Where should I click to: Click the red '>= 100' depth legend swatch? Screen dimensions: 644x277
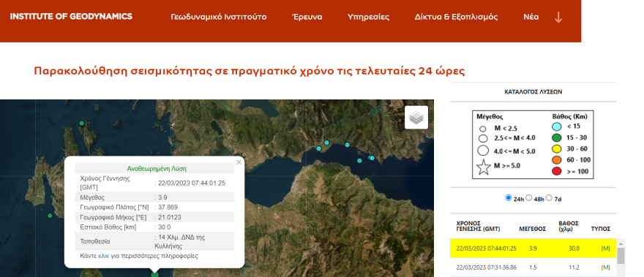tap(557, 172)
